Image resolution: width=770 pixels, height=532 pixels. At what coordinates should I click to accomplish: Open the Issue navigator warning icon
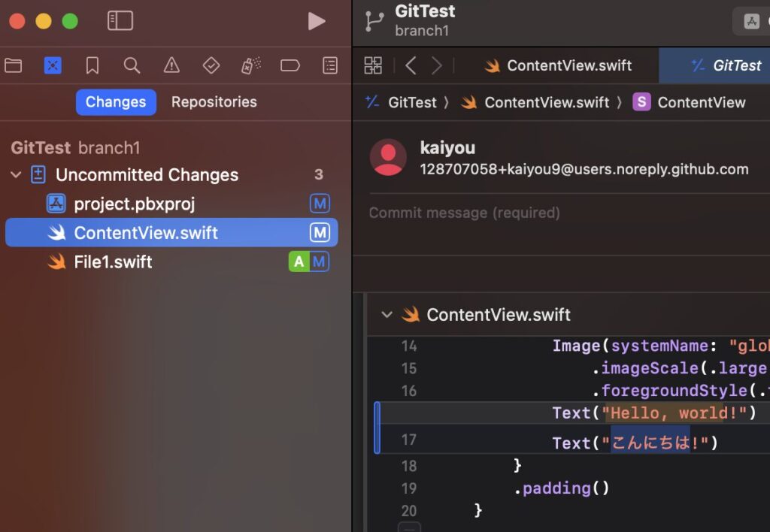[171, 65]
